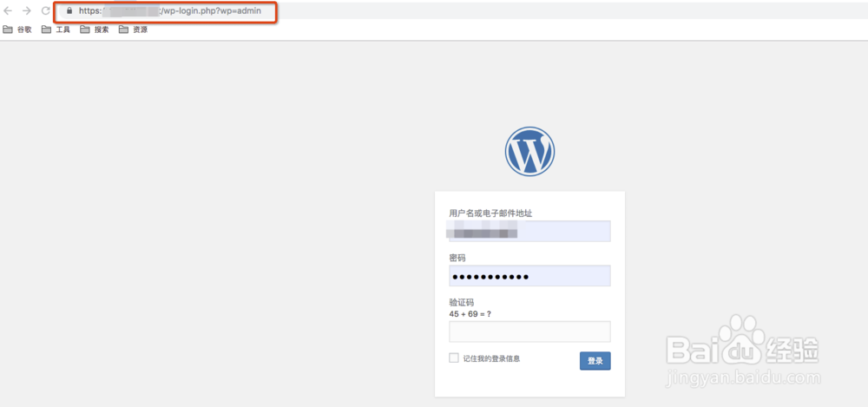
Task: Check the 记住我的登录信息 checkbox
Action: [x=454, y=358]
